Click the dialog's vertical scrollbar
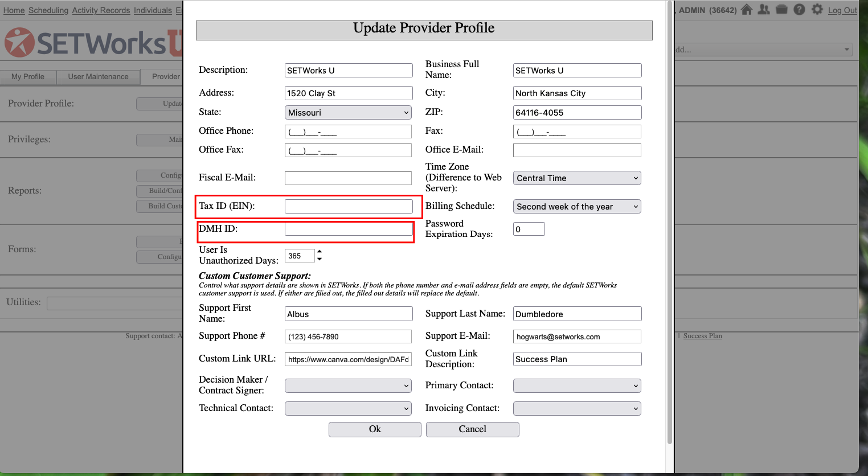This screenshot has width=868, height=476. pyautogui.click(x=669, y=222)
